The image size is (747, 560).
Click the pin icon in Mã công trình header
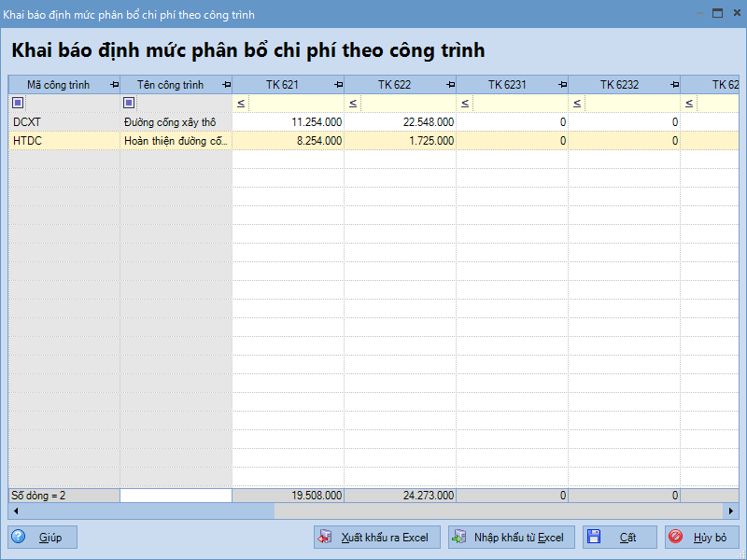pos(114,85)
